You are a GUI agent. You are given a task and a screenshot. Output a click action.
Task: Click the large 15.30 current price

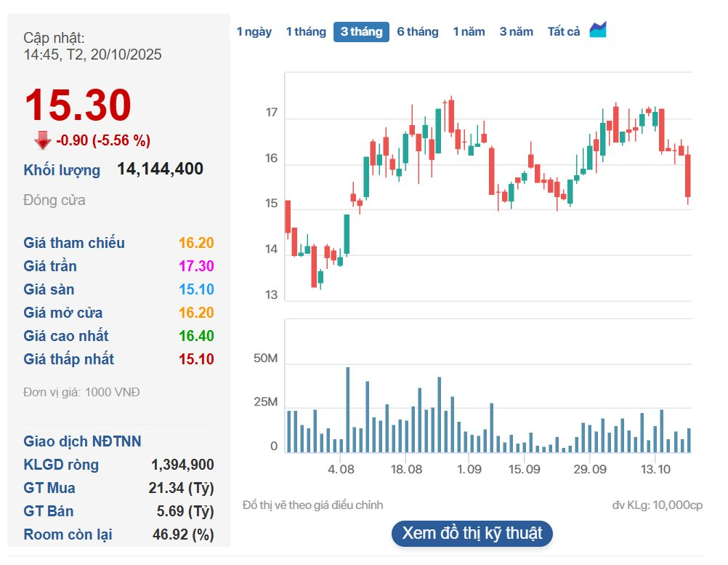(x=78, y=105)
